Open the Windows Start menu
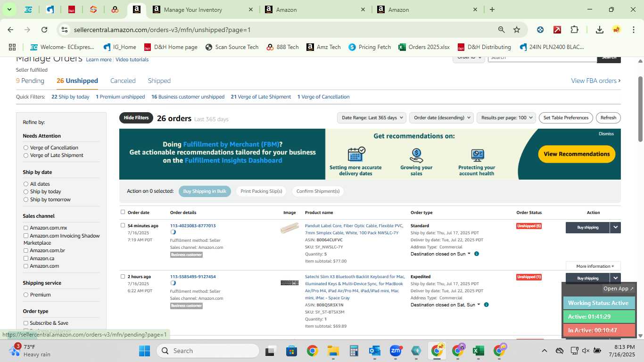The height and width of the screenshot is (362, 644). pos(144,351)
